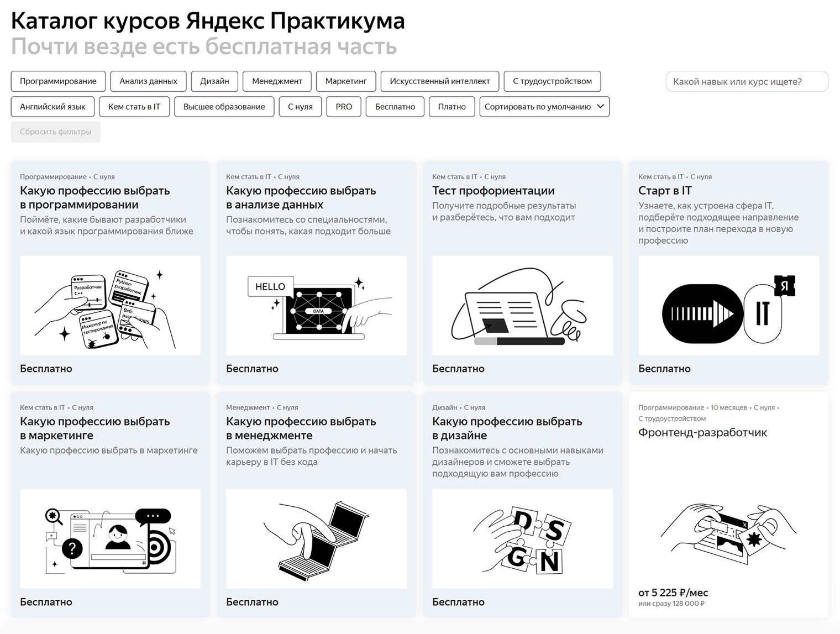Viewport: 840px width, 634px height.
Task: Toggle the Анализ данных filter chip
Action: [148, 81]
